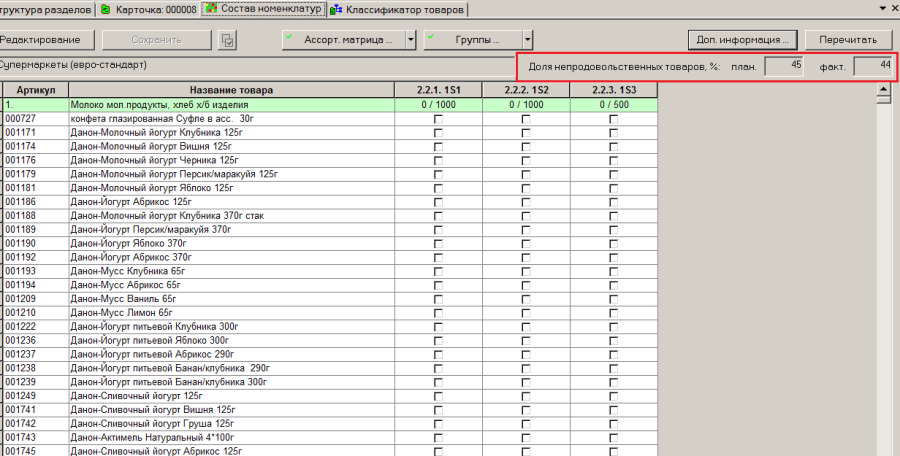
Task: Click the план percentage field
Action: 784,66
